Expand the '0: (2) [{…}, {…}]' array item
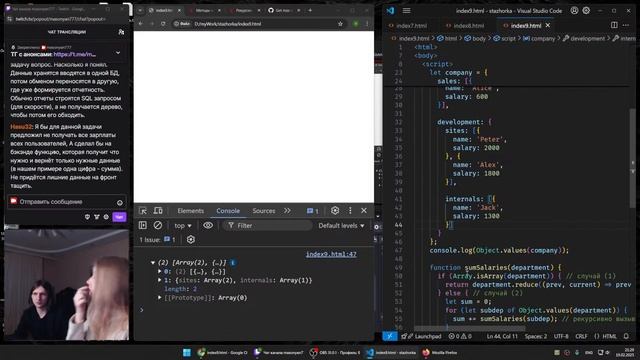The image size is (640, 360). click(160, 271)
